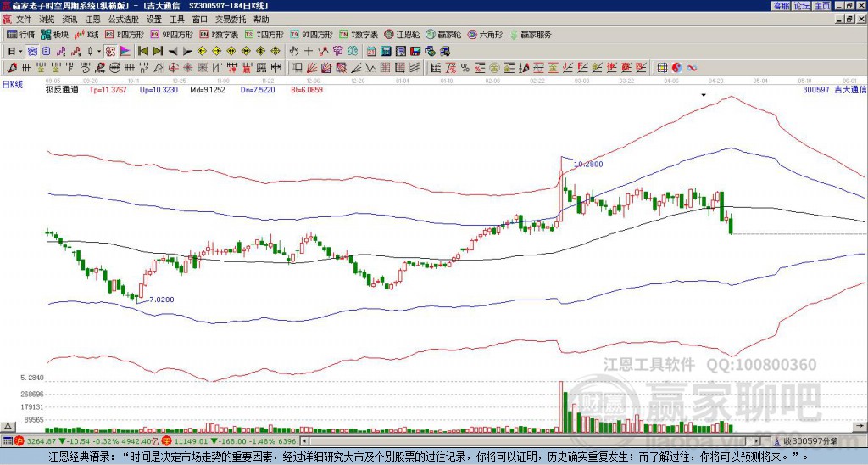Select the hand pan tool
The height and width of the screenshot is (465, 868).
[294, 52]
